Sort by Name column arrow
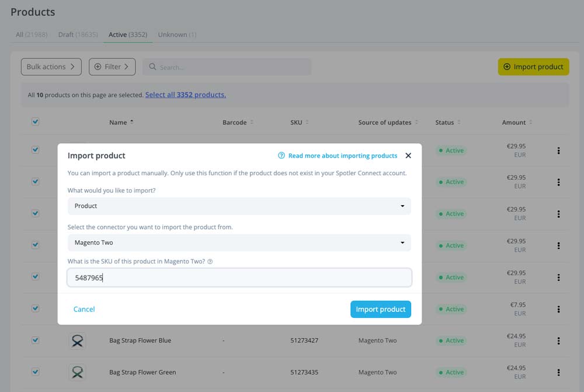 [132, 122]
